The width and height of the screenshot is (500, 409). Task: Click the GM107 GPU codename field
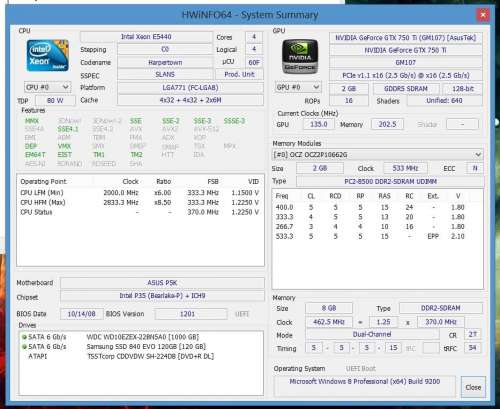pos(405,62)
